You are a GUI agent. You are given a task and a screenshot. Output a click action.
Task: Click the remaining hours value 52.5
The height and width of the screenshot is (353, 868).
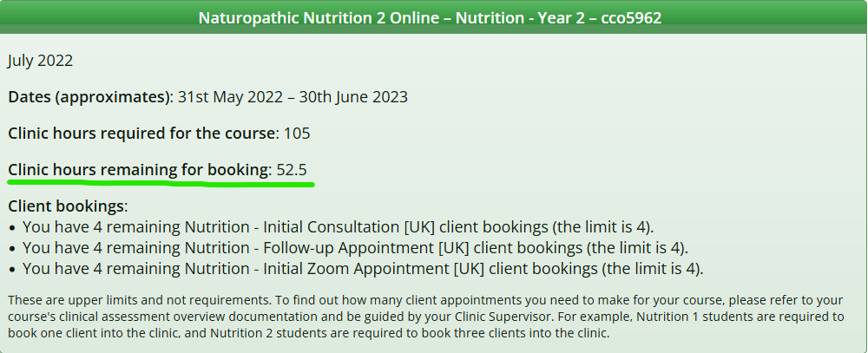(292, 170)
